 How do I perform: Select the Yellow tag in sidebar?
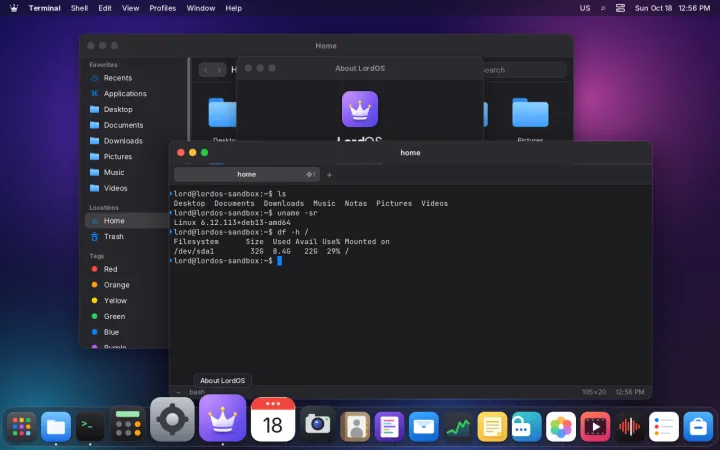click(115, 301)
